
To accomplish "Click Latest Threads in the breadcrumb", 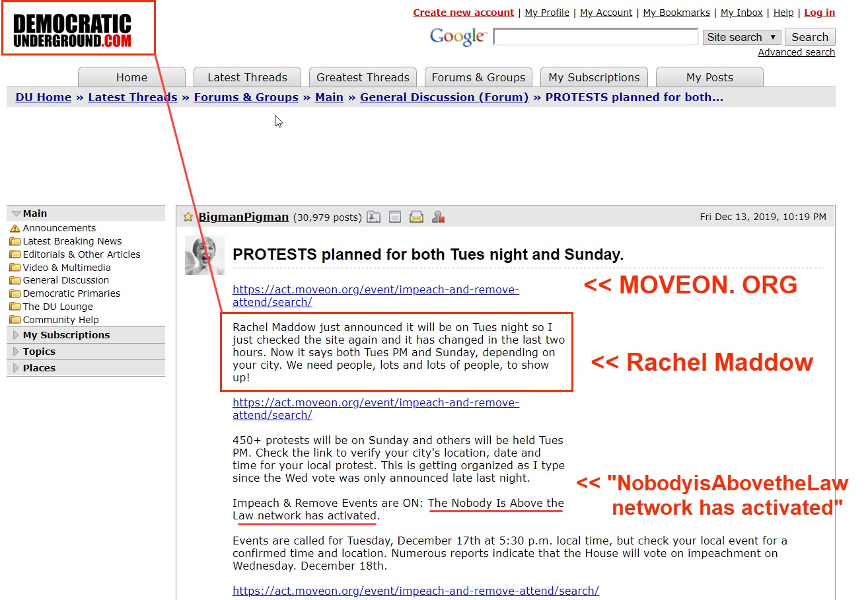I will [132, 97].
